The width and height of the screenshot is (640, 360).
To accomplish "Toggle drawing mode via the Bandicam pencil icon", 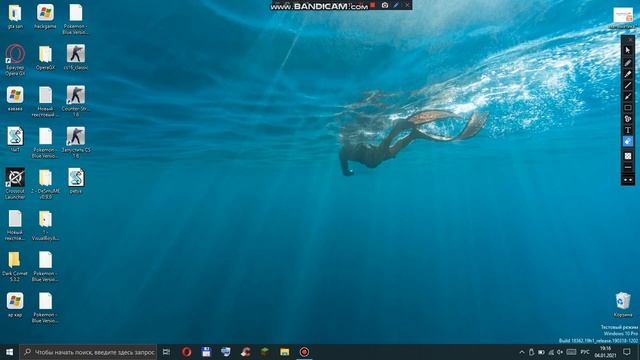I will (x=396, y=5).
